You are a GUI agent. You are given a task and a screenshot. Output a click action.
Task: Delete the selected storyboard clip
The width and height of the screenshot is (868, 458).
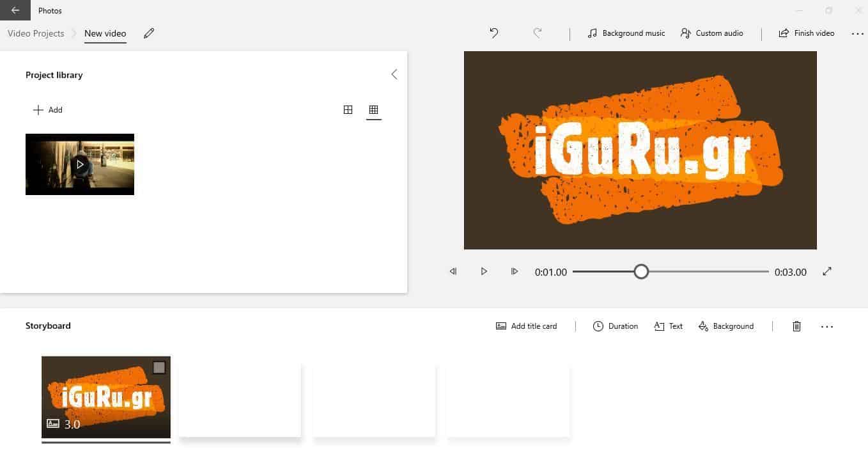coord(796,326)
